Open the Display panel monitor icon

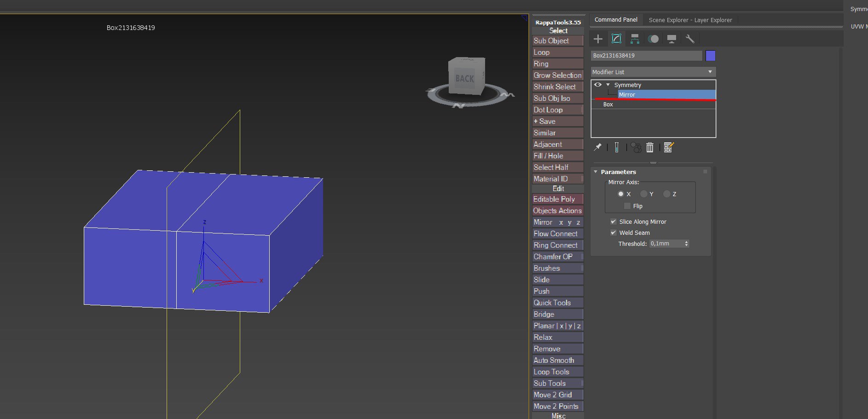tap(671, 39)
